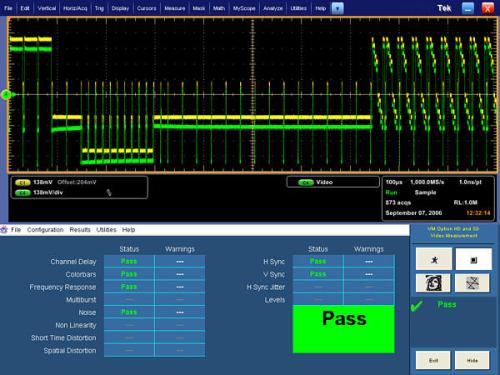Click the crossed-lines vector display icon
500x375 pixels.
tap(472, 283)
